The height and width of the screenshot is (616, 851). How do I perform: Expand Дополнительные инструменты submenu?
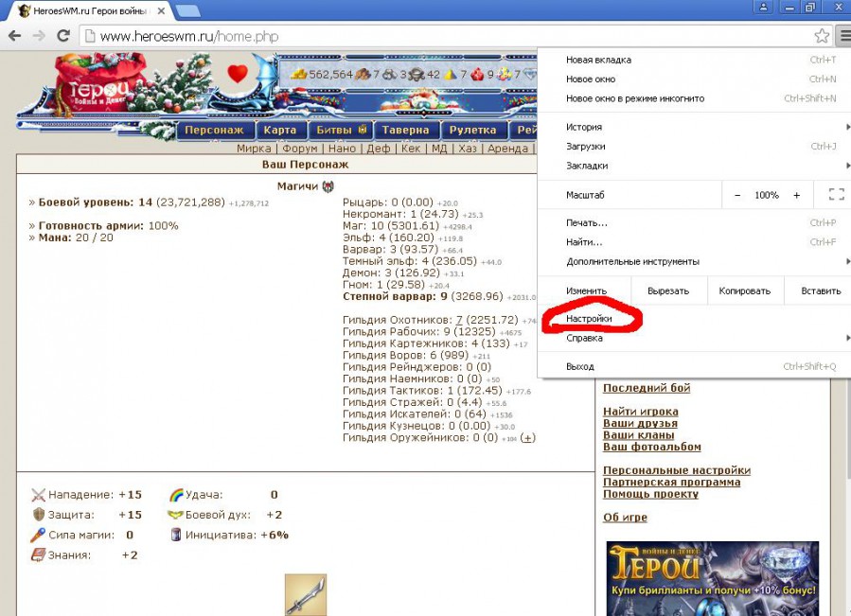(694, 261)
